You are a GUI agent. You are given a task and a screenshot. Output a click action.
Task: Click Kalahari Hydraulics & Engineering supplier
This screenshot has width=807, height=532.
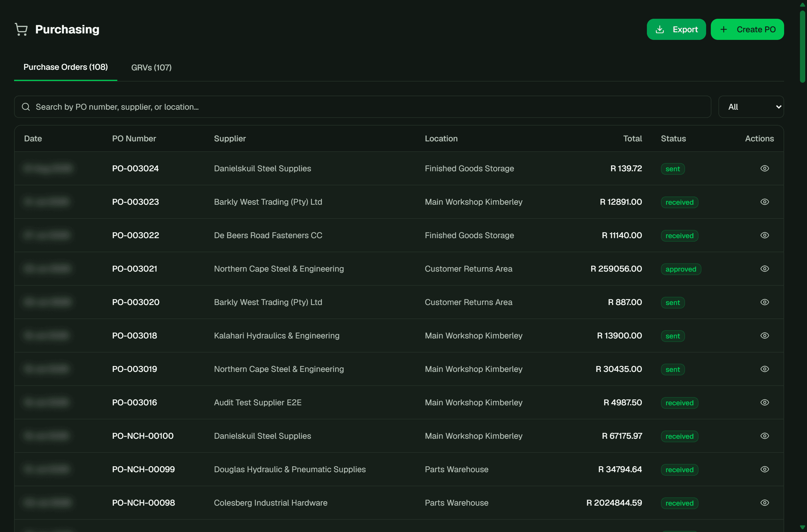coord(277,336)
